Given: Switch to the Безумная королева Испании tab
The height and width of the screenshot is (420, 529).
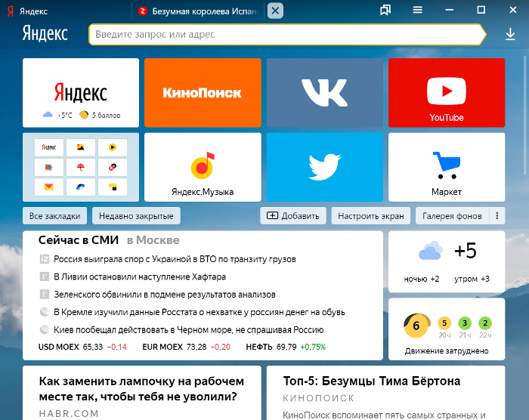Looking at the screenshot, I should pyautogui.click(x=197, y=11).
